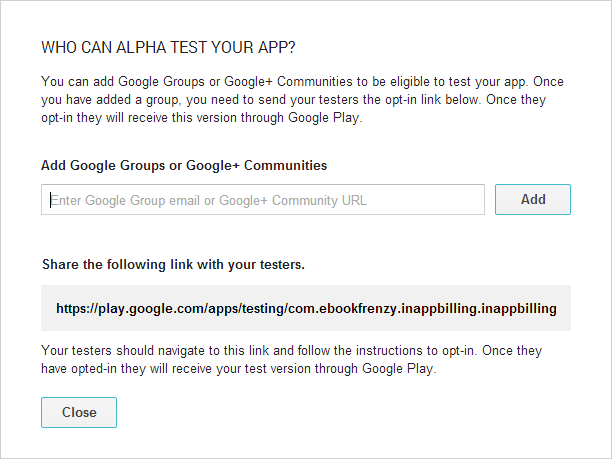This screenshot has width=612, height=459.
Task: Click the word "testers." in the share label
Action: tap(280, 265)
